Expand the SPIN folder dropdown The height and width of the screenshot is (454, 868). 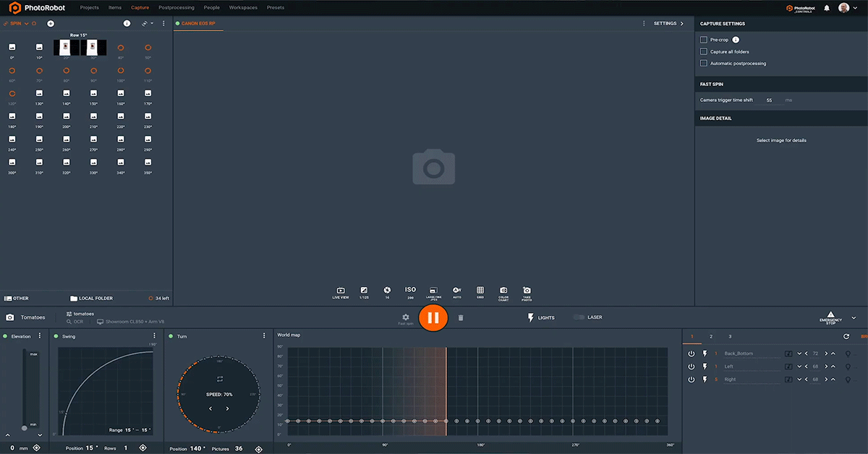pos(27,24)
